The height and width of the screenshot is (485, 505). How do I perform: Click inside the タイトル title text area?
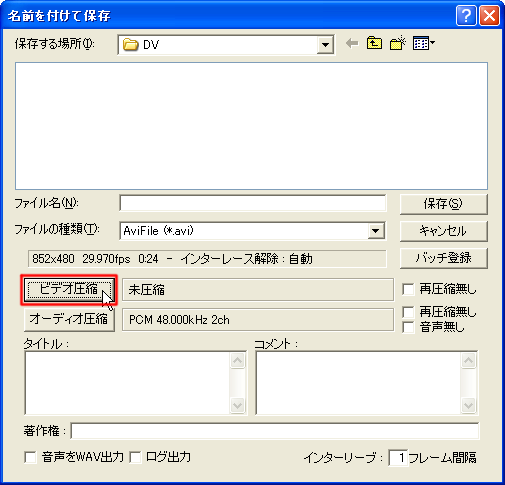(x=127, y=383)
